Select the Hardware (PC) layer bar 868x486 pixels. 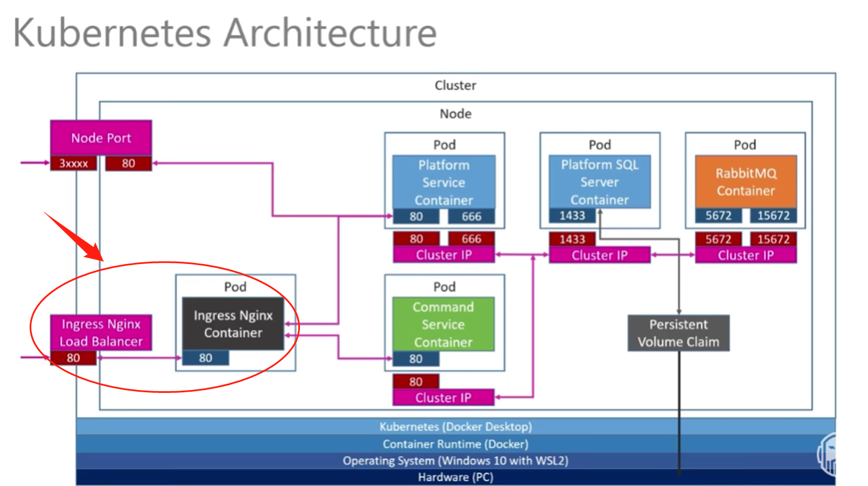(456, 477)
